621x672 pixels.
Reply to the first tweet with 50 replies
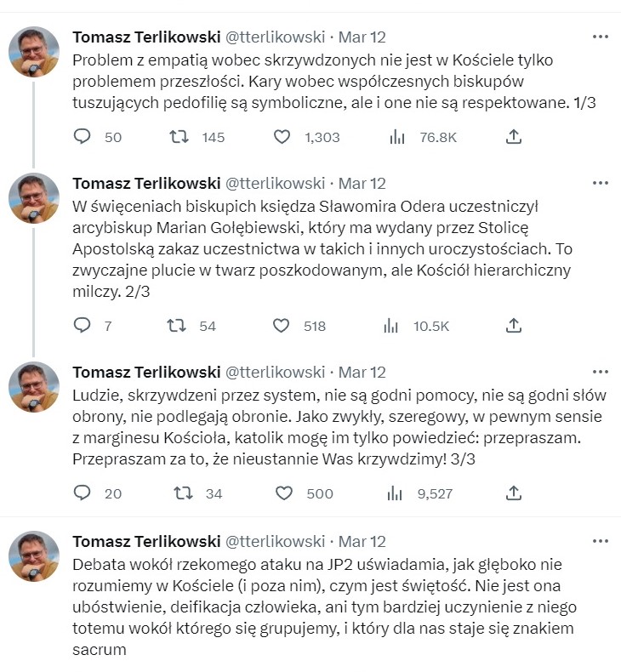[x=83, y=137]
